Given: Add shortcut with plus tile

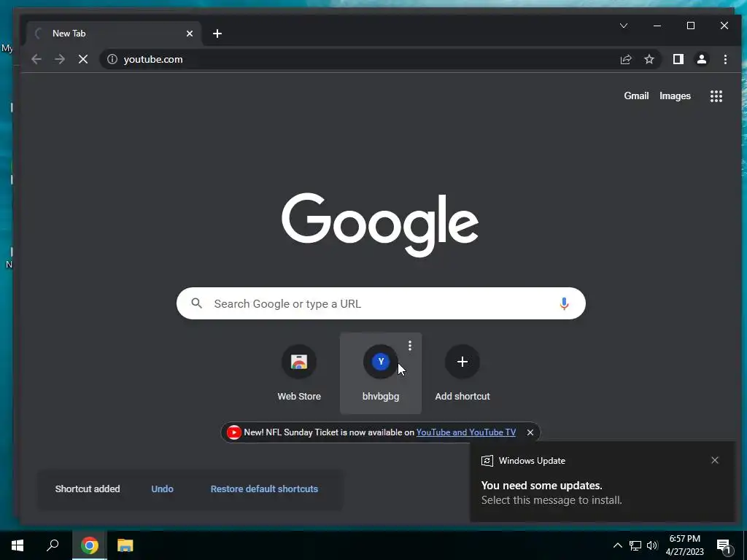Looking at the screenshot, I should coord(462,373).
